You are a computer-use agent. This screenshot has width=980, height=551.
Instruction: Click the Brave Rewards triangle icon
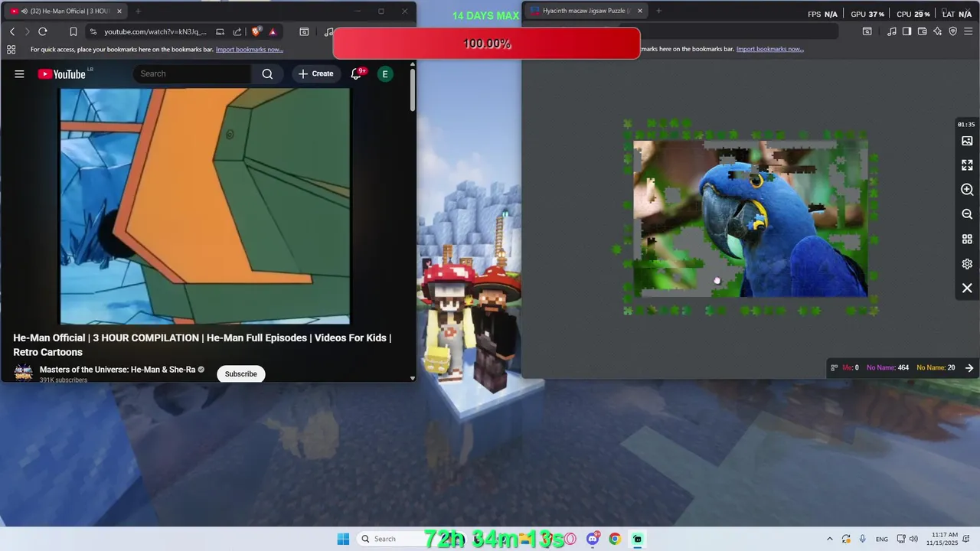(273, 31)
